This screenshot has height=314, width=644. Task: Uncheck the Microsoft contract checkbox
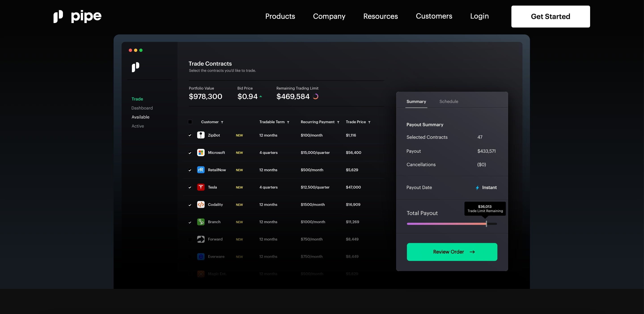190,153
